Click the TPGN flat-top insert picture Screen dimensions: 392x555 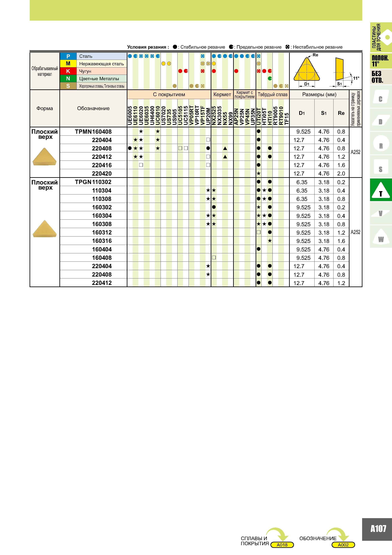pos(44,229)
